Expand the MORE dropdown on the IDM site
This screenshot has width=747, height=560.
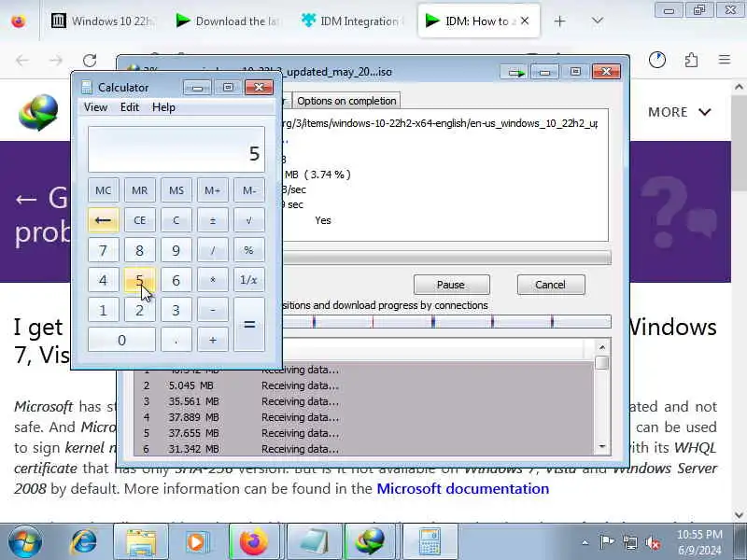click(680, 112)
